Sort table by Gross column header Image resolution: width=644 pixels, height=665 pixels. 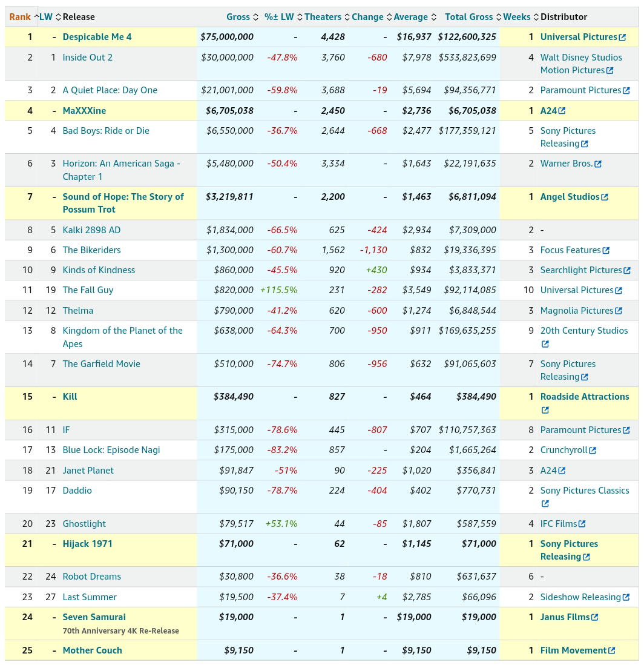pos(242,17)
